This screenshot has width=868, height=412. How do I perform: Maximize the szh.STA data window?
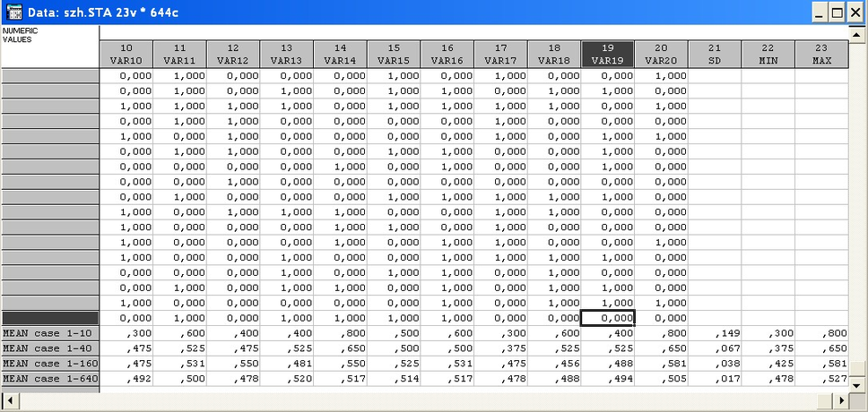click(837, 13)
